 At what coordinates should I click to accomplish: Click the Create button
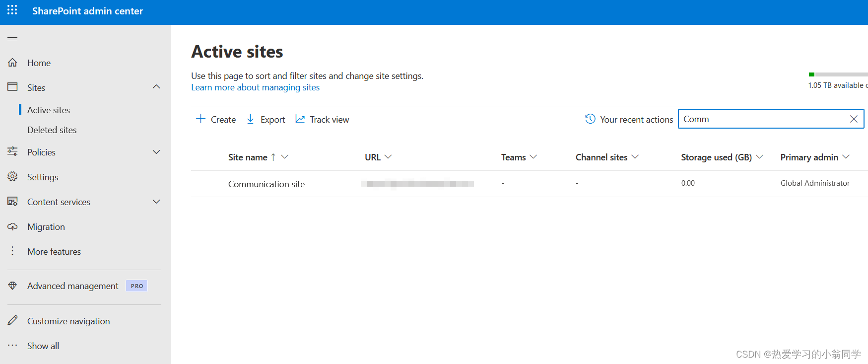[216, 119]
